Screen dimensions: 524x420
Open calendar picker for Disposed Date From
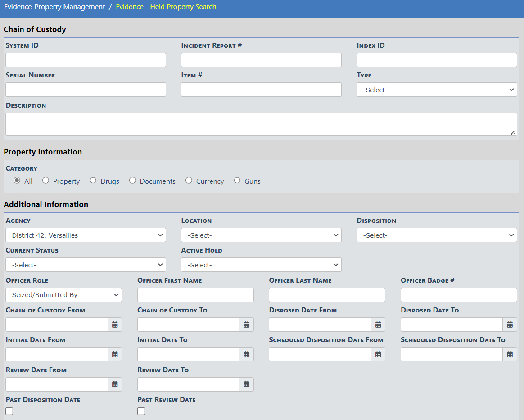(378, 325)
